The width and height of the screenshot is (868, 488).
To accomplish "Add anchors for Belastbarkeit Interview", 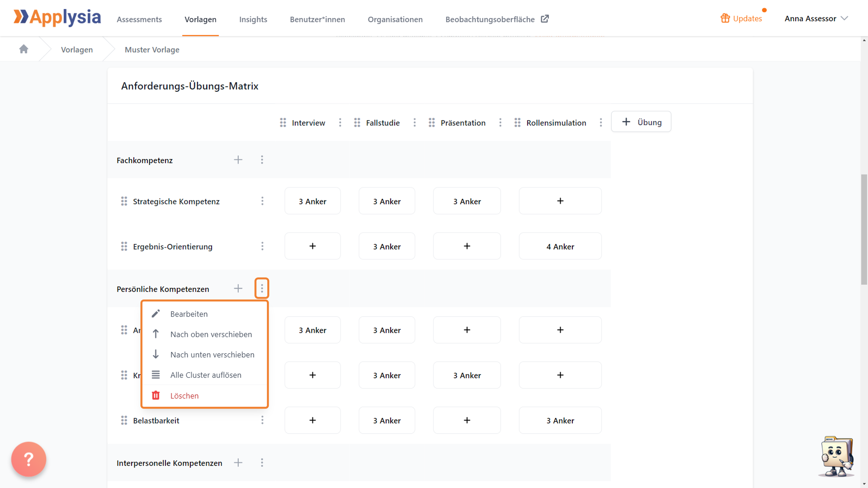I will [313, 420].
